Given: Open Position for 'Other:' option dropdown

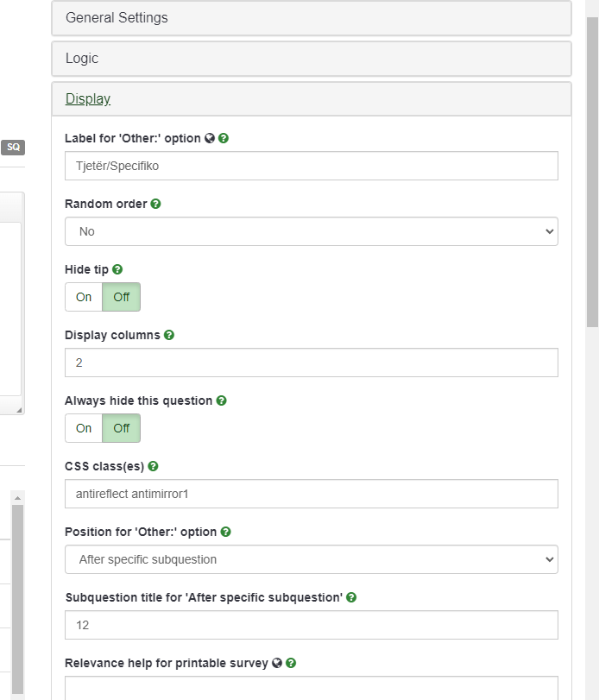Looking at the screenshot, I should pos(311,559).
